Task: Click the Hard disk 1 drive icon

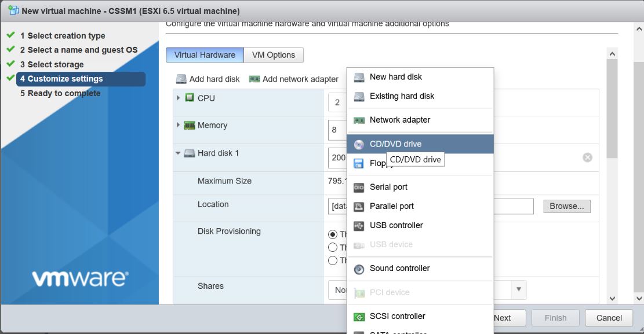Action: pos(190,153)
